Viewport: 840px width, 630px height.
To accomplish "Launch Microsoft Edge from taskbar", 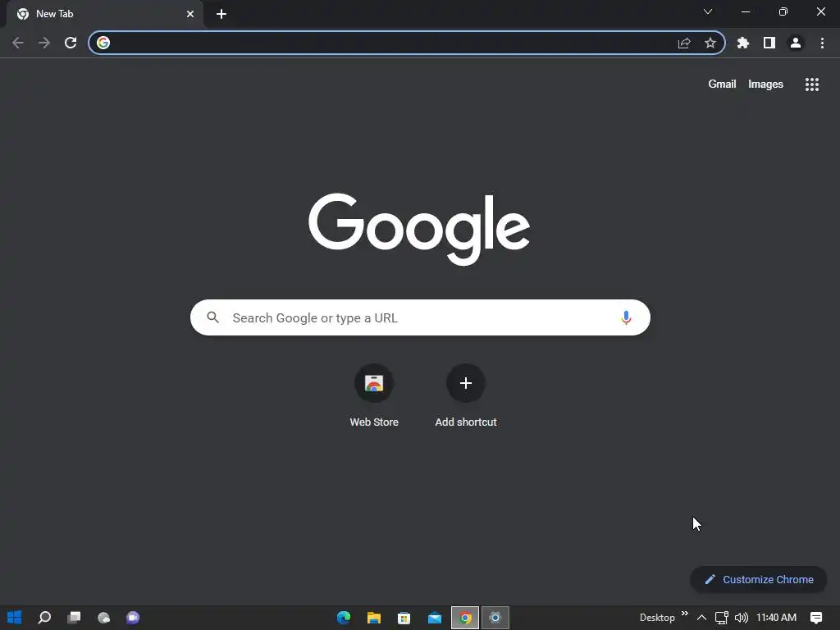I will pos(344,618).
